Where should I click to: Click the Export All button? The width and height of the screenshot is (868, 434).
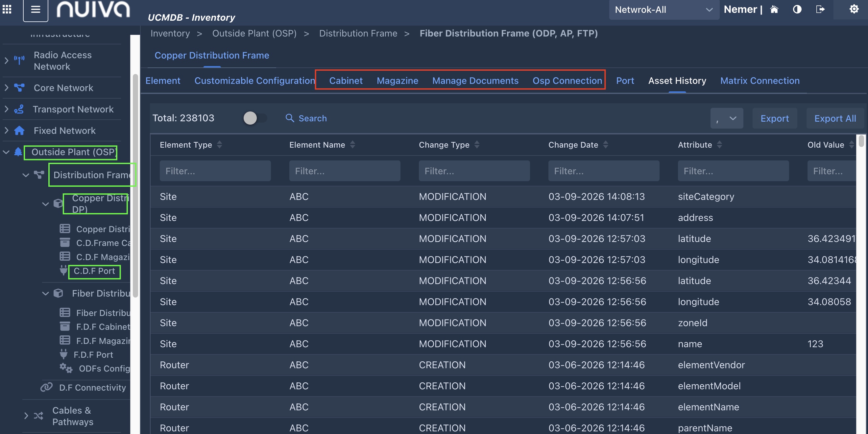[835, 118]
